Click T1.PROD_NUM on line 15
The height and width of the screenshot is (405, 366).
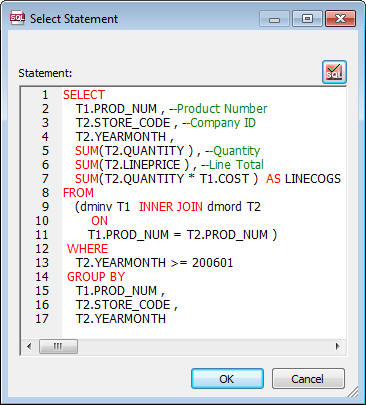click(x=116, y=291)
